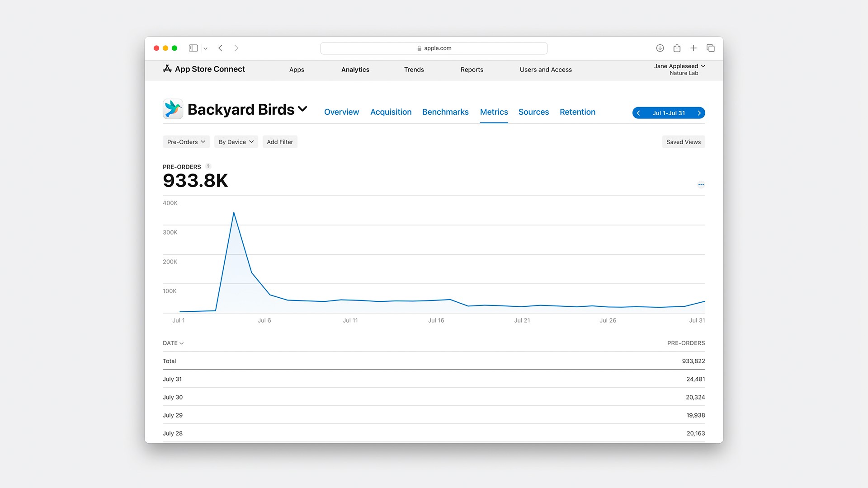Switch to the Benchmarks tab
The height and width of the screenshot is (488, 868).
[x=445, y=112]
